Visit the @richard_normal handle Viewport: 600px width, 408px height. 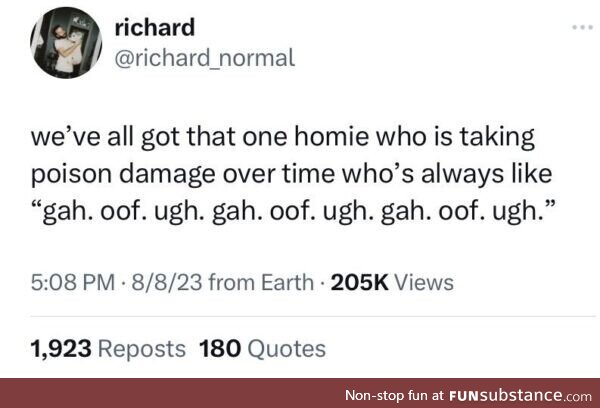point(205,57)
